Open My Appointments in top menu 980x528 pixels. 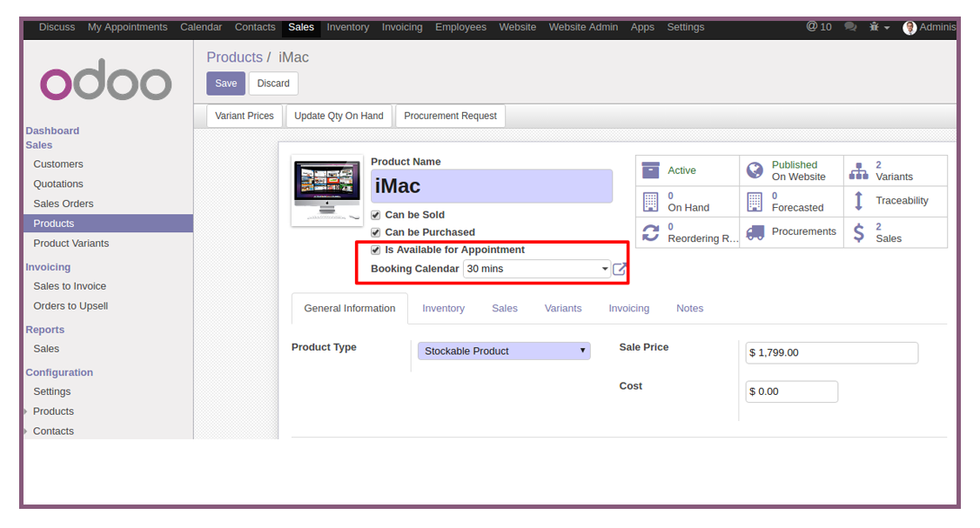(127, 27)
